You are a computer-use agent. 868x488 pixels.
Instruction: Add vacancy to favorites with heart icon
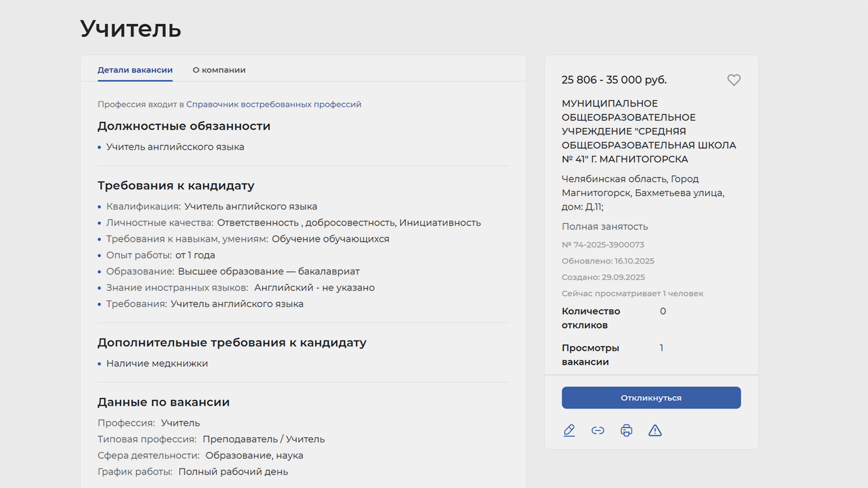tap(733, 80)
